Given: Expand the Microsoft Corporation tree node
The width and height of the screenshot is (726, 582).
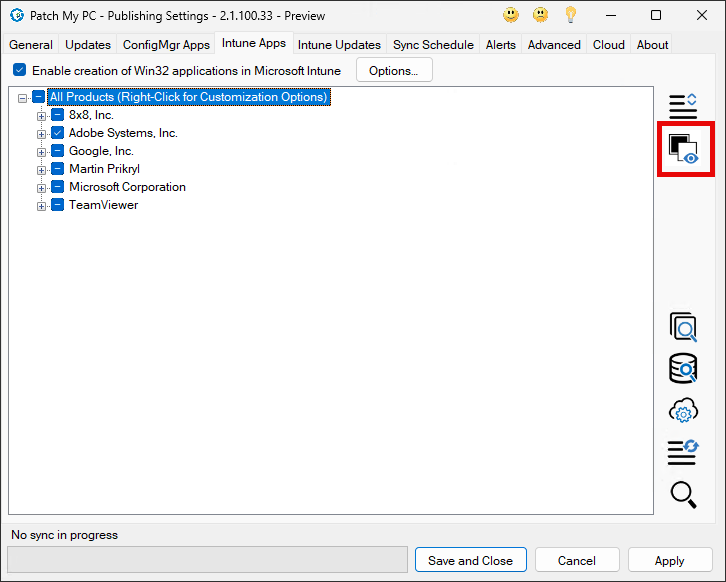Looking at the screenshot, I should point(42,188).
